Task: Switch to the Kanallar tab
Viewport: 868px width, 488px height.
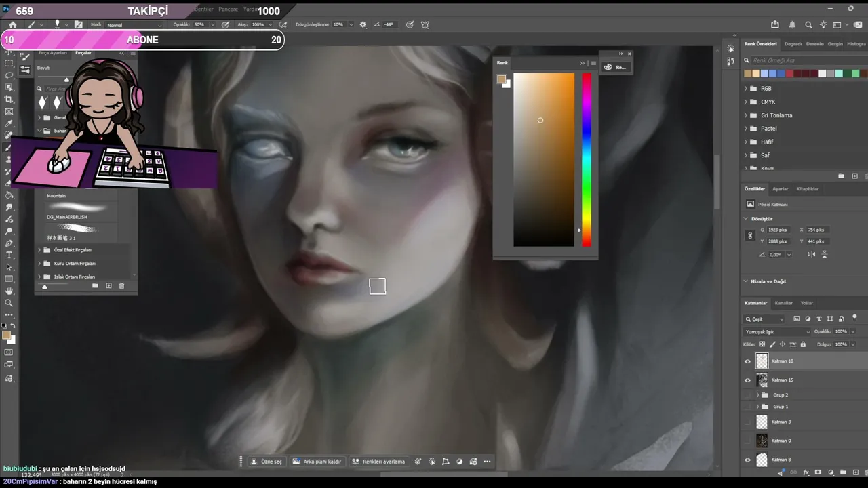Action: click(783, 303)
